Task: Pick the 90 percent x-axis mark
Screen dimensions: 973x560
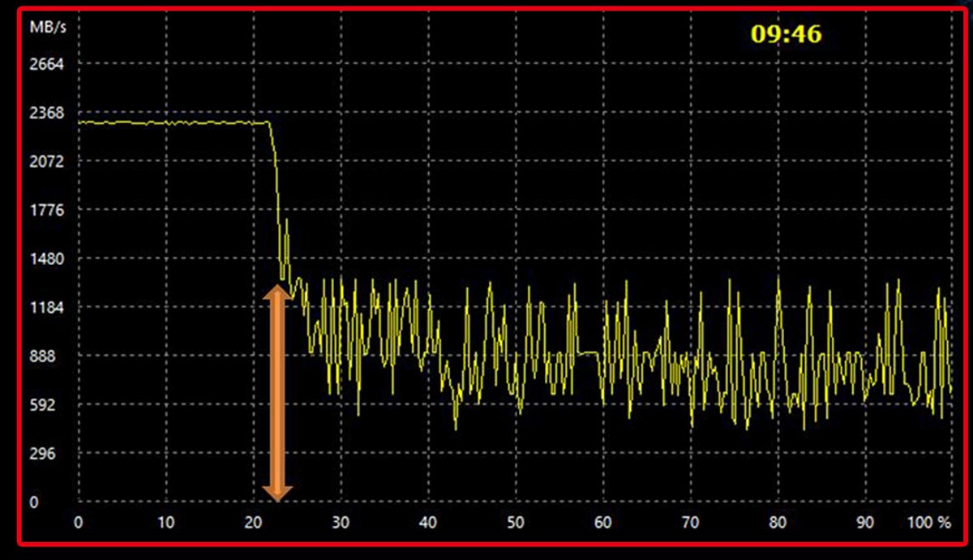Action: coord(865,523)
